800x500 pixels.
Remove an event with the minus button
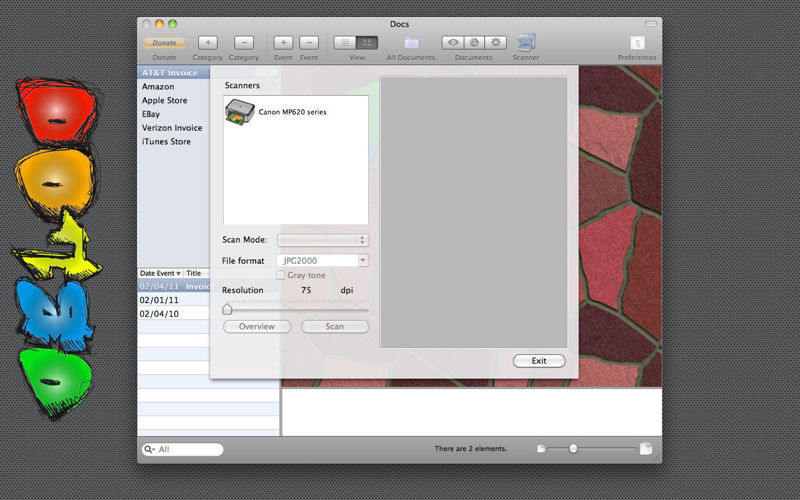[309, 43]
